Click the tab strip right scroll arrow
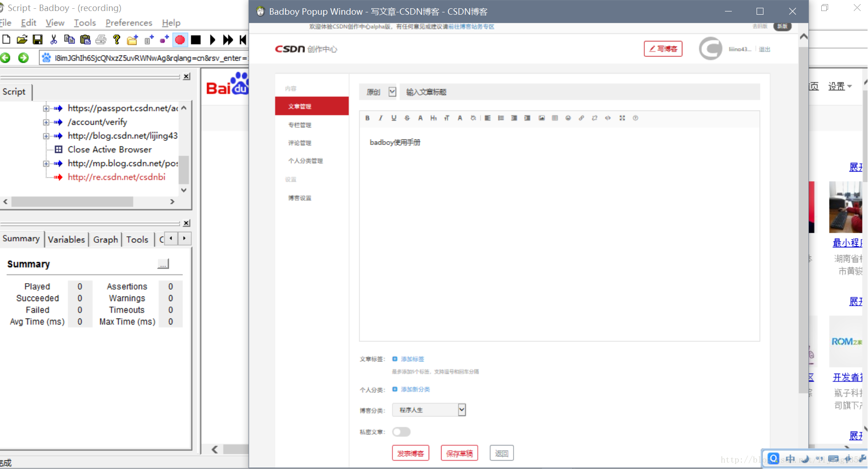 pyautogui.click(x=184, y=238)
